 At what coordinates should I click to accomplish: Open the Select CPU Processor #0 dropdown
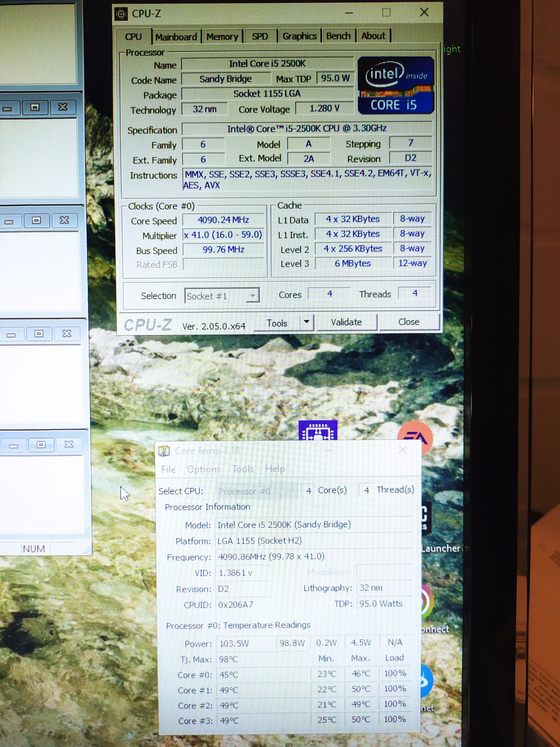[257, 491]
